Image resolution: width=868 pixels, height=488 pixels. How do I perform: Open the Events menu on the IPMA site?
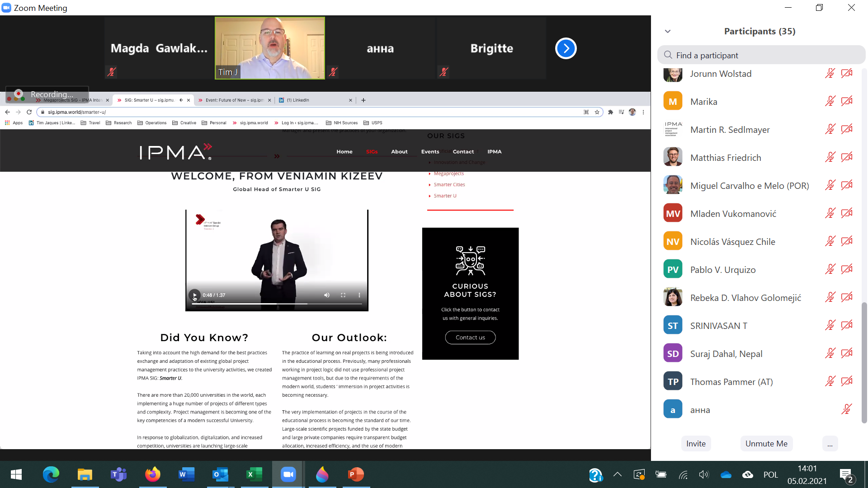[x=430, y=152]
